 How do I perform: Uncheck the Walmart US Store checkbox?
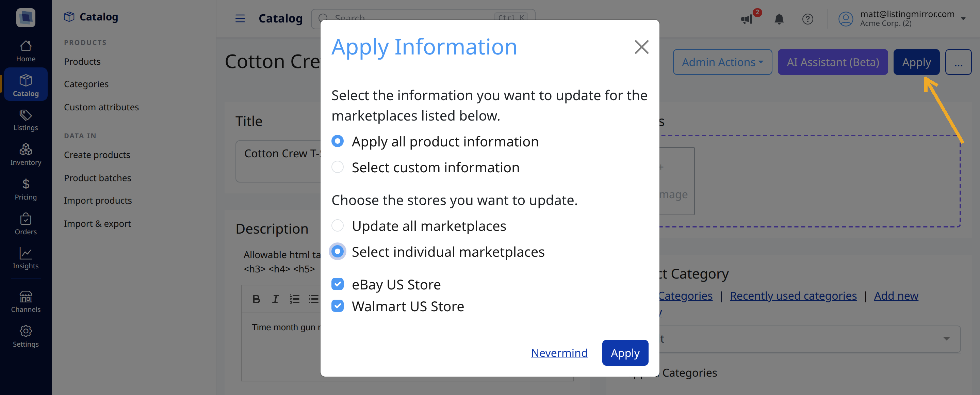pyautogui.click(x=338, y=306)
